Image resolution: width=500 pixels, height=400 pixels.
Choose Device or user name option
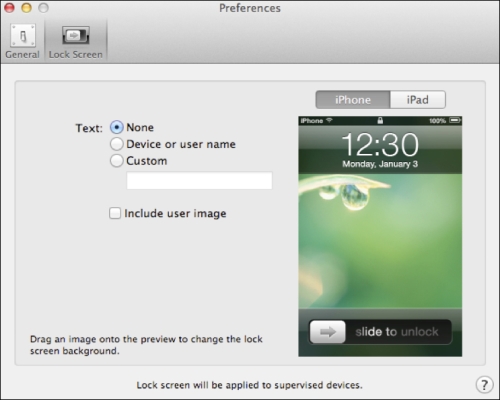[x=117, y=144]
